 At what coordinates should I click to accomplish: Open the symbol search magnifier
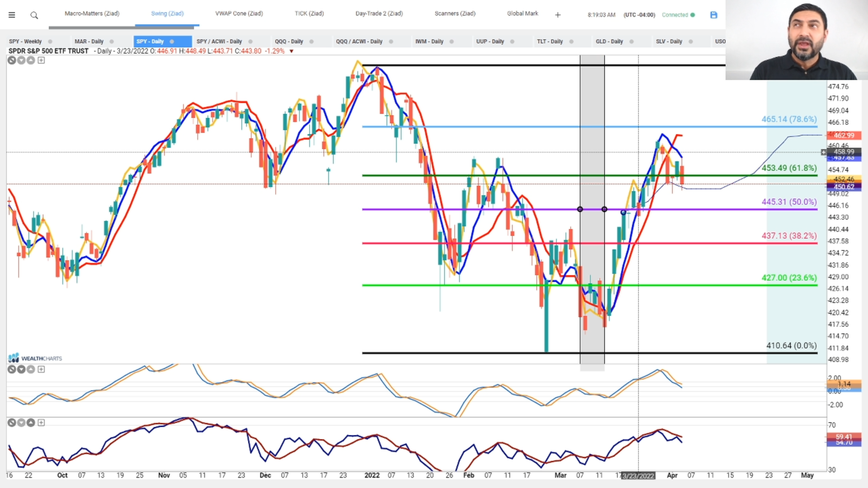(x=34, y=15)
